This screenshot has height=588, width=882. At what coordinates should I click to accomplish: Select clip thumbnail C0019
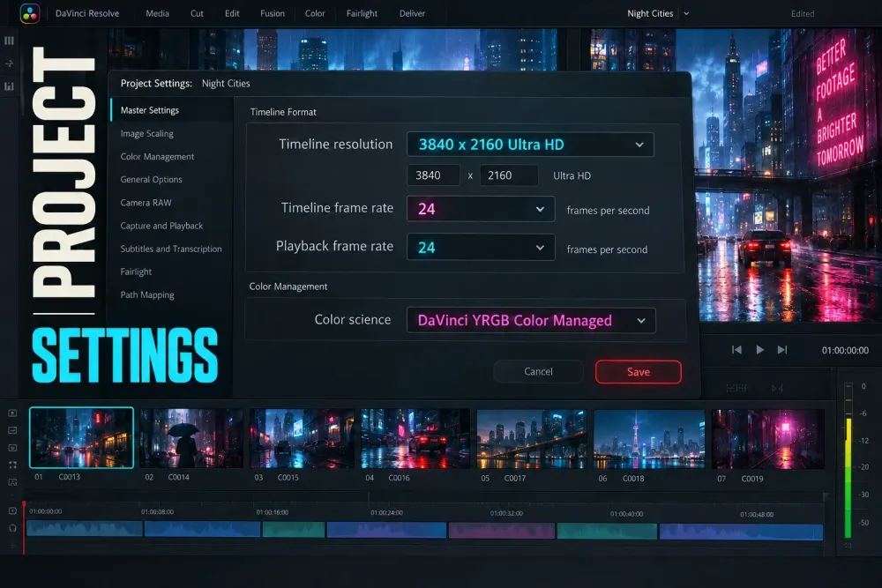coord(768,439)
